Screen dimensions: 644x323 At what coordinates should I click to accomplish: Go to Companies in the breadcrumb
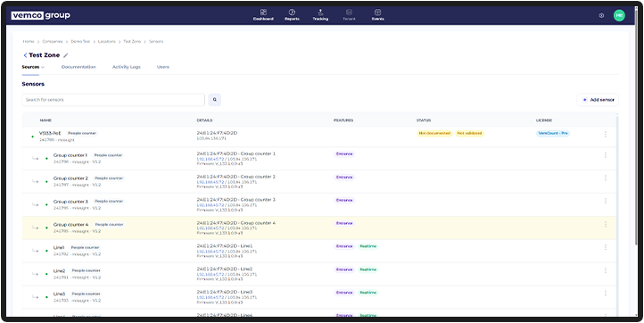(53, 42)
